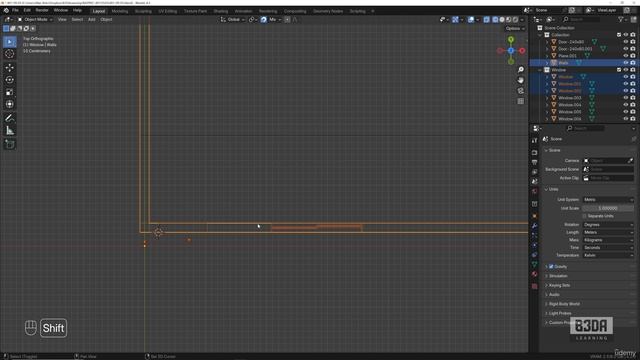Image resolution: width=640 pixels, height=360 pixels.
Task: Switch to the UV Editing workspace tab
Action: [x=168, y=11]
